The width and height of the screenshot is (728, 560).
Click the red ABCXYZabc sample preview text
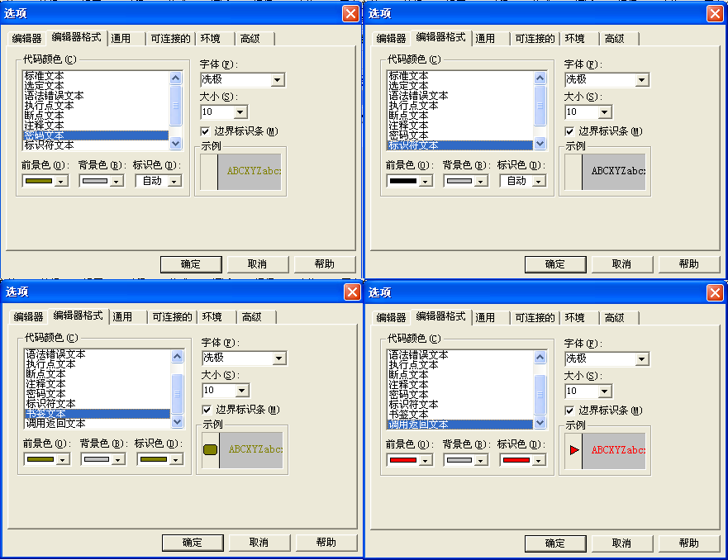pos(618,450)
